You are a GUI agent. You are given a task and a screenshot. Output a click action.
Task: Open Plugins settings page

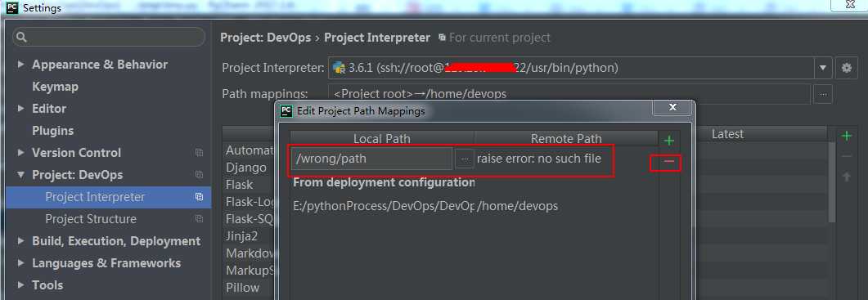tap(52, 131)
